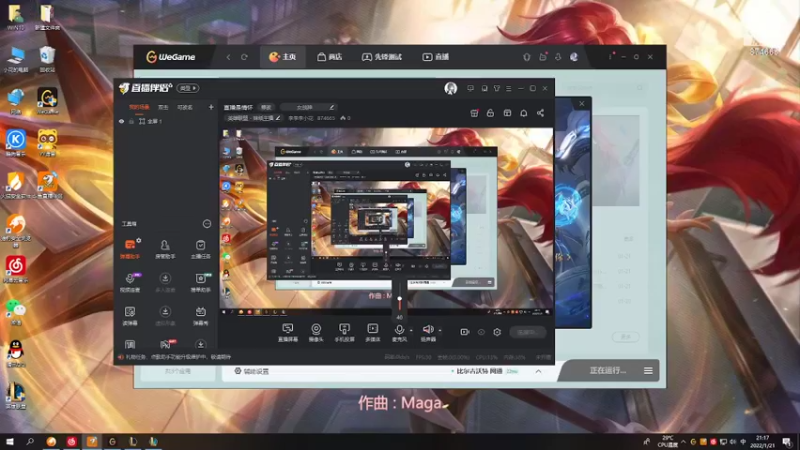The image size is (800, 450).
Task: Open the 弹幕秀 tool icon
Action: (x=201, y=315)
